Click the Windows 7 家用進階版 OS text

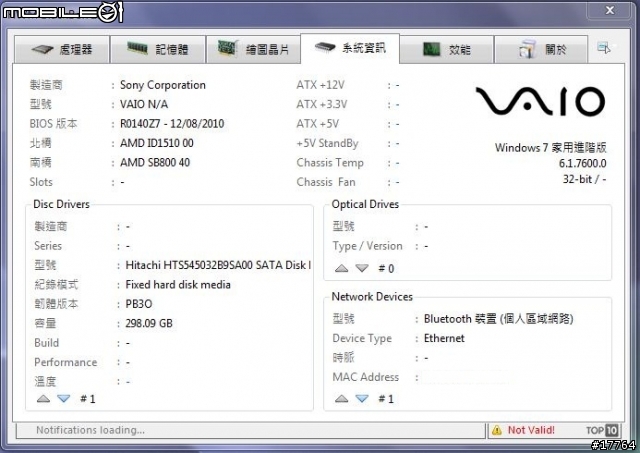551,147
